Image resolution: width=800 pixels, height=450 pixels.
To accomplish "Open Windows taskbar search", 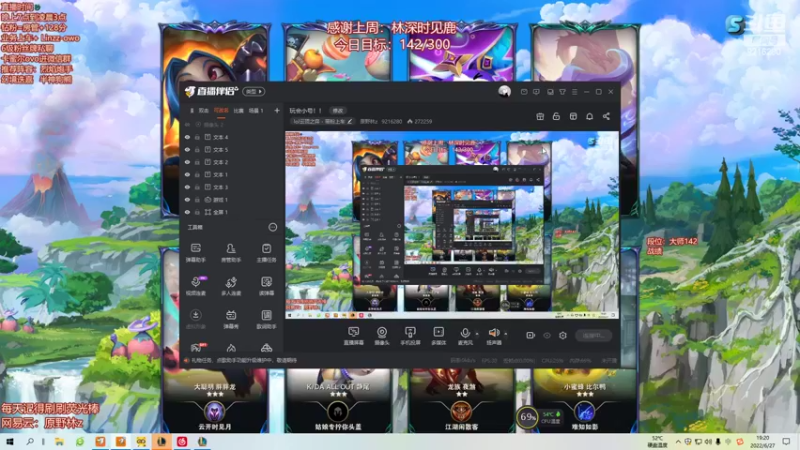I will click(x=30, y=442).
